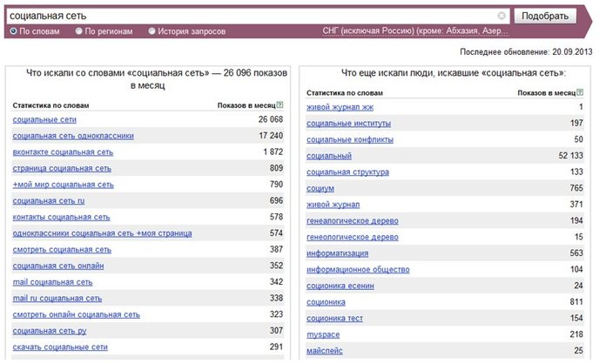The width and height of the screenshot is (599, 364).
Task: Open the help icon beside right Показов в месяц
Action: click(580, 92)
